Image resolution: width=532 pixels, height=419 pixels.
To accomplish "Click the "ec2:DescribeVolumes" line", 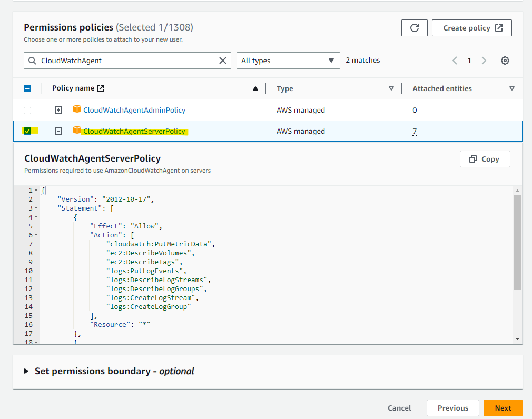I will click(150, 253).
